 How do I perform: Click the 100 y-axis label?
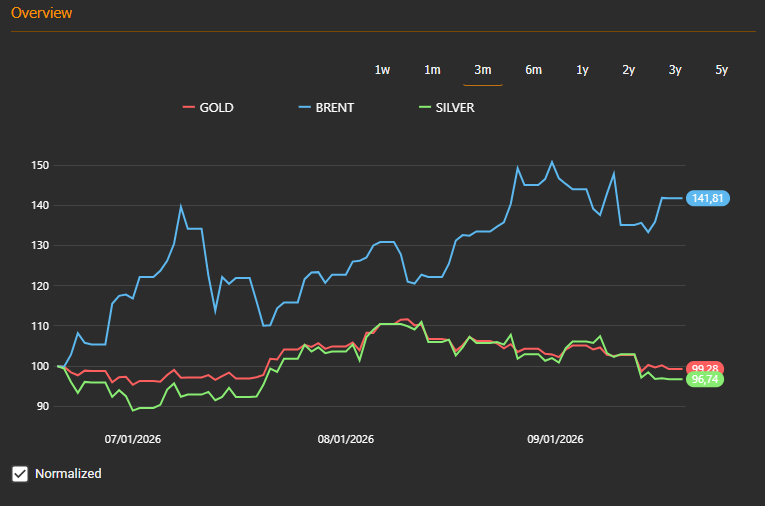tap(40, 366)
